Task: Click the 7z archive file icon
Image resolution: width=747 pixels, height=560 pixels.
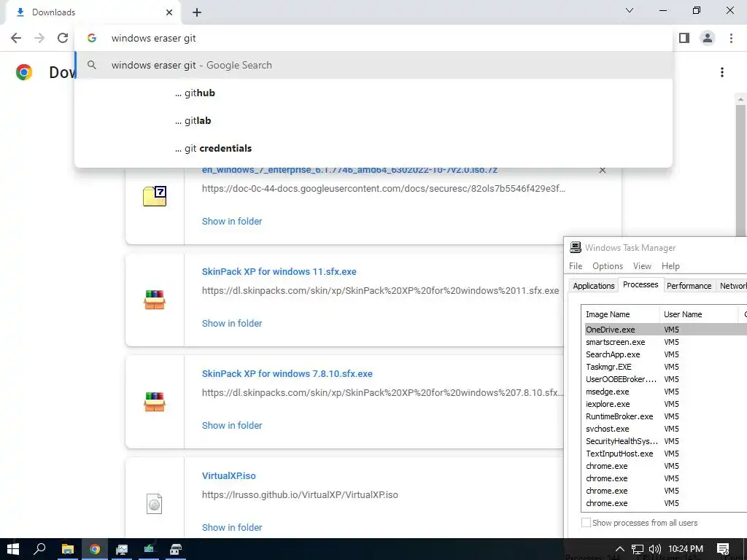Action: click(155, 195)
